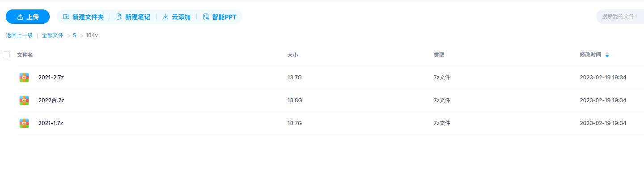Open the file named 2022合.7z

point(51,100)
